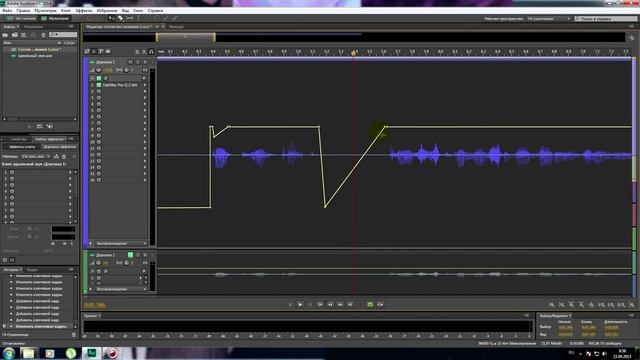
Task: Click the inputs/outputs icon above Track 1
Action: point(87,51)
